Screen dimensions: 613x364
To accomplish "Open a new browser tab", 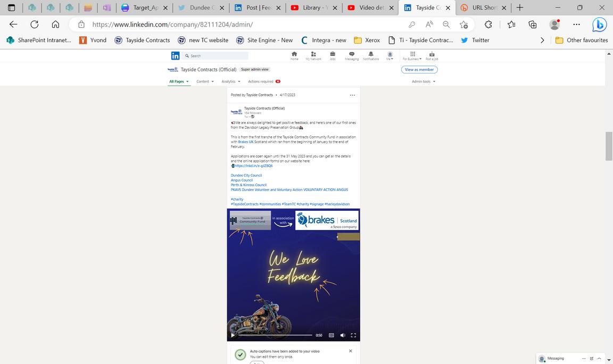I will tap(519, 7).
